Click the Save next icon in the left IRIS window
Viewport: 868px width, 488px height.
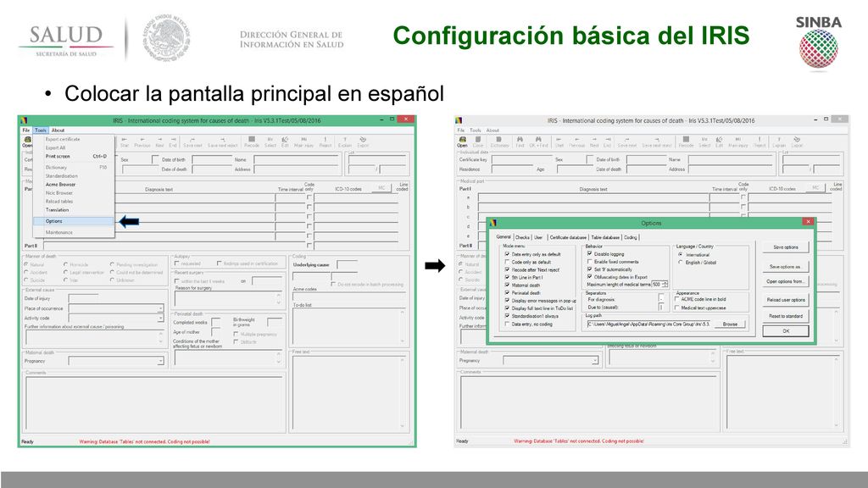192,141
